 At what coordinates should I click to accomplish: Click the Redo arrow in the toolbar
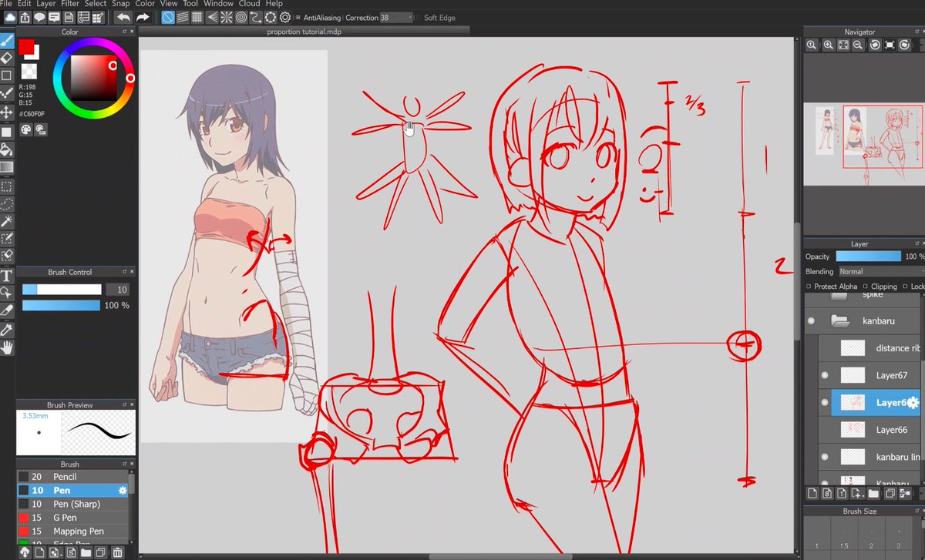143,17
